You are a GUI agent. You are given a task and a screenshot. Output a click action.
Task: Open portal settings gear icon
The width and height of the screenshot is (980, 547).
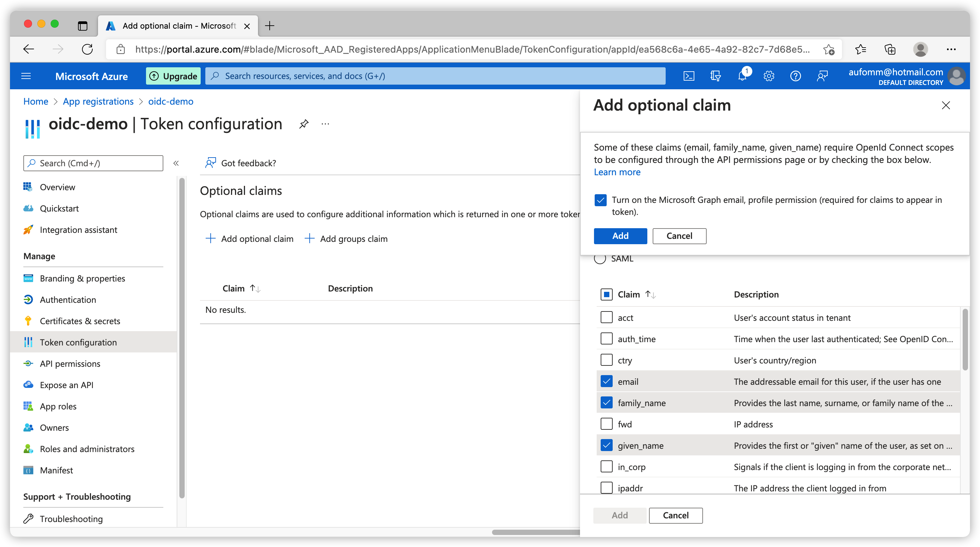point(769,76)
